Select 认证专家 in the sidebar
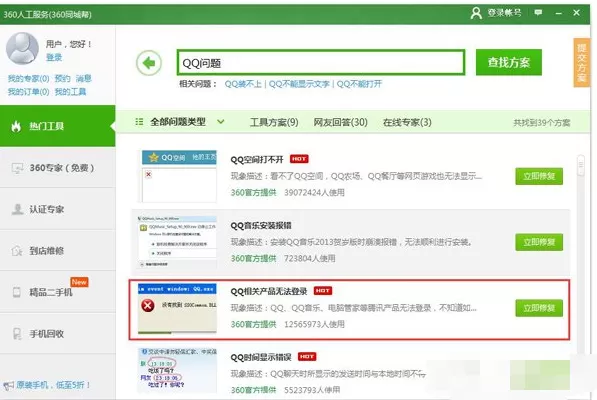597x400 pixels. coord(57,209)
